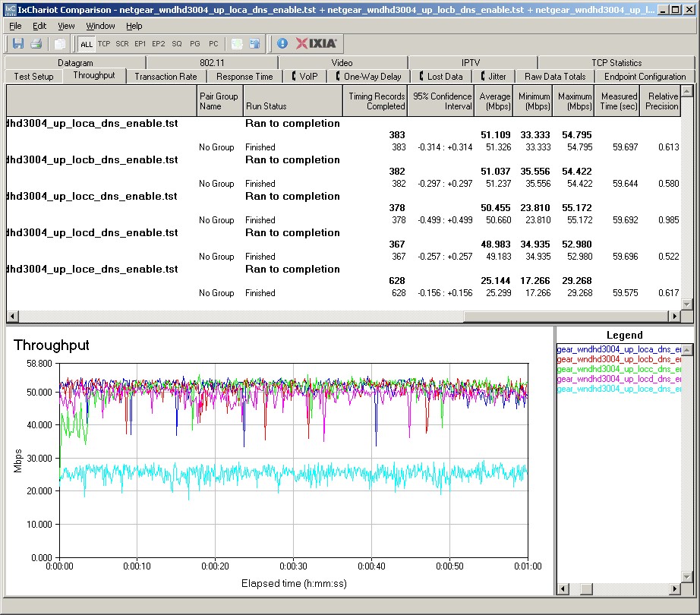This screenshot has width=700, height=615.
Task: Select the up_locb_dns_enable.tst row
Action: click(x=343, y=159)
